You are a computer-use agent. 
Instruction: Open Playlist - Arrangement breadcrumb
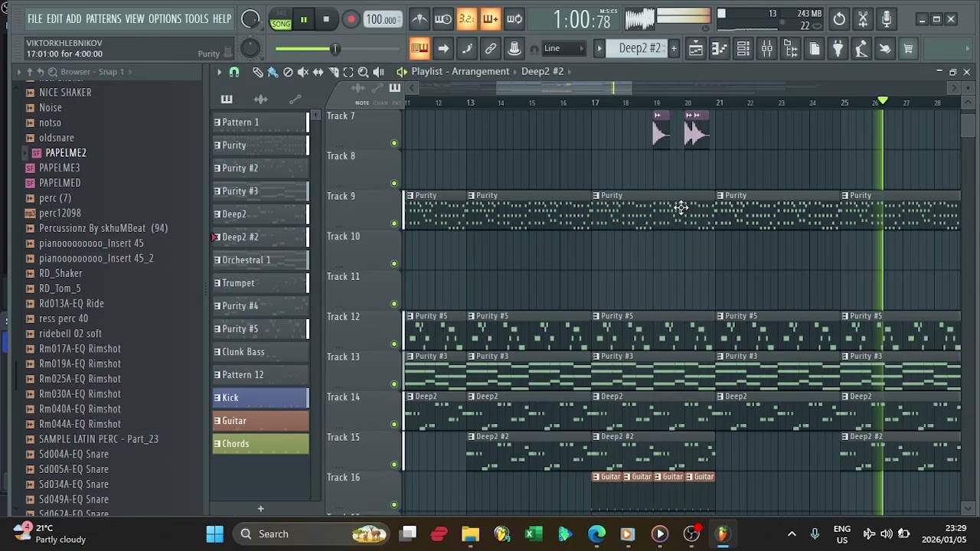(x=460, y=71)
